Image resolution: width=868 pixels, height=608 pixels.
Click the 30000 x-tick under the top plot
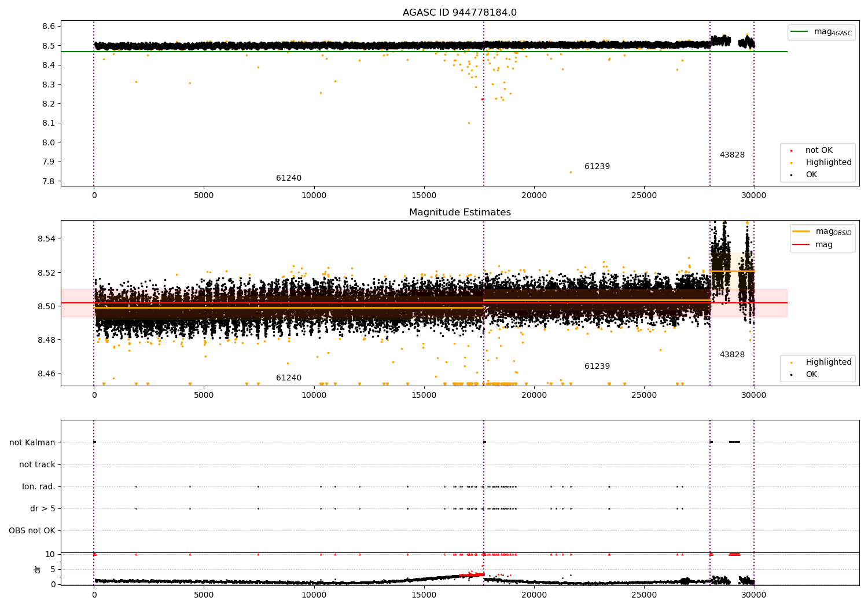(754, 196)
